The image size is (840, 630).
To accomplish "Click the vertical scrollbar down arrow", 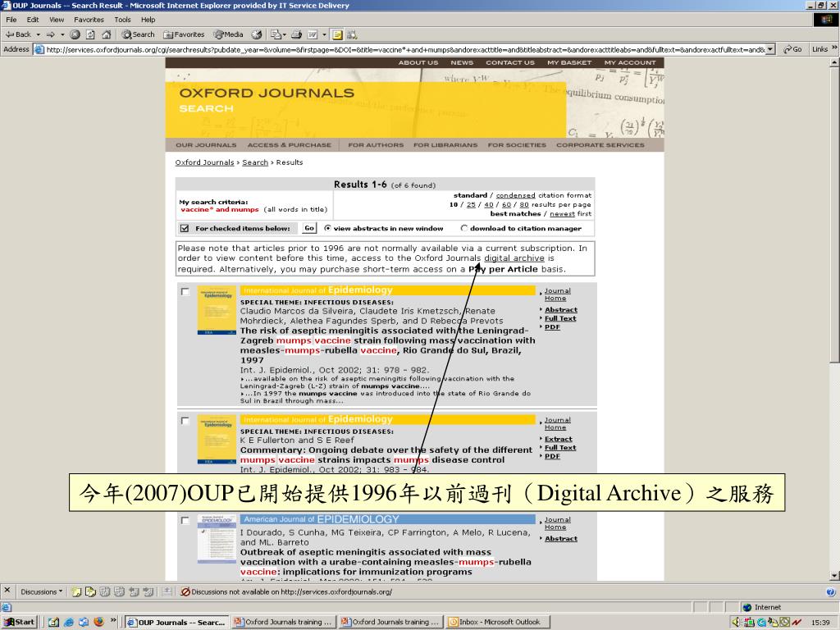I will pos(833,576).
